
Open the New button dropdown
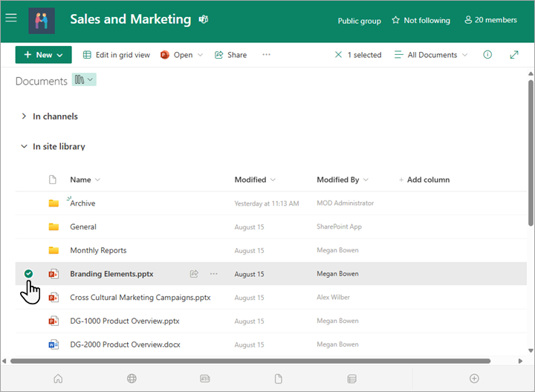coord(44,55)
